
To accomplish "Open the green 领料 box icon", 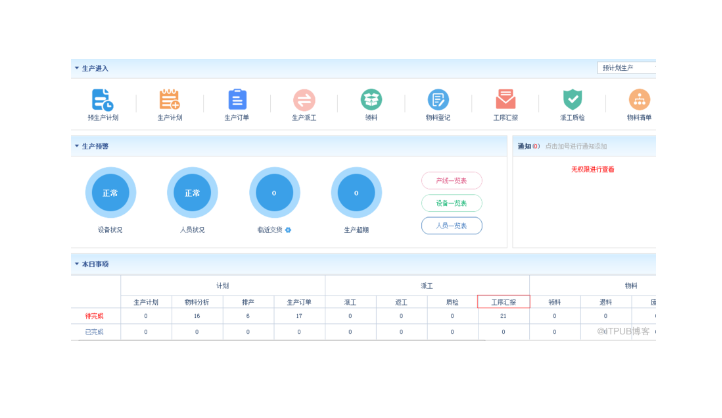I will tap(371, 99).
